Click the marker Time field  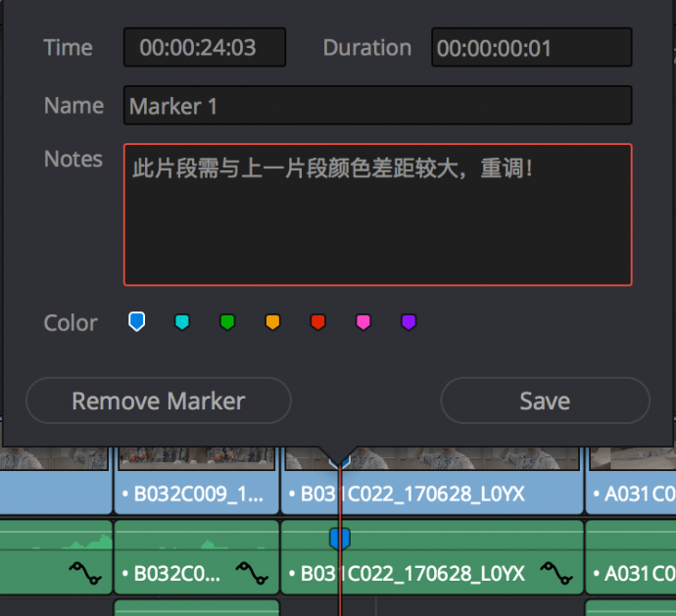(x=204, y=47)
